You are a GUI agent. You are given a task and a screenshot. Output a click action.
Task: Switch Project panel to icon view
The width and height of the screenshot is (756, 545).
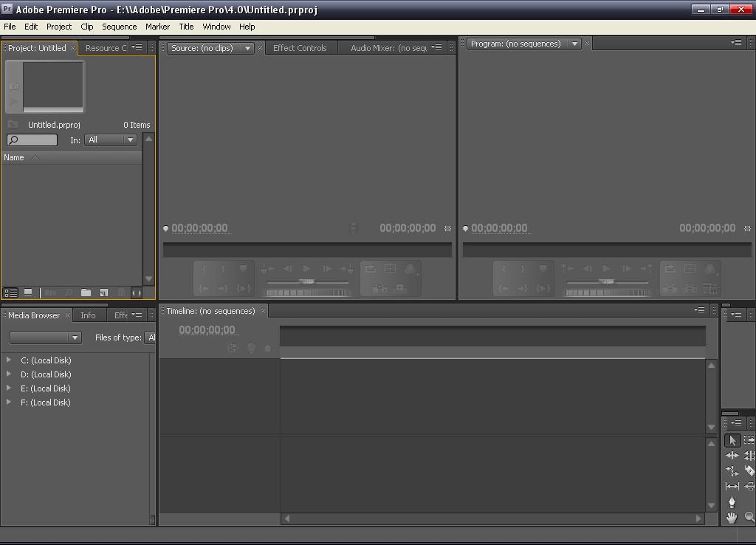(28, 293)
